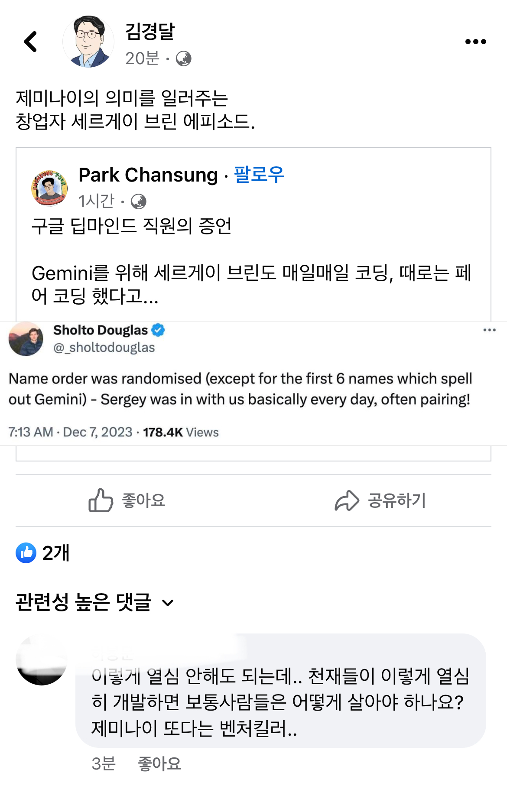The height and width of the screenshot is (812, 507).
Task: Expand the 관련성 높은 댓글 sort dropdown
Action: pyautogui.click(x=95, y=602)
